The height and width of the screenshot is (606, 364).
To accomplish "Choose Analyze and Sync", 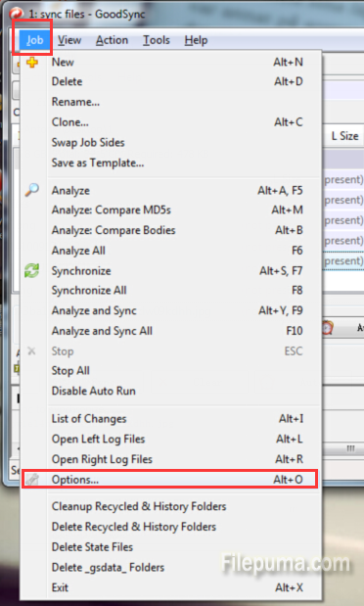I will (x=171, y=310).
